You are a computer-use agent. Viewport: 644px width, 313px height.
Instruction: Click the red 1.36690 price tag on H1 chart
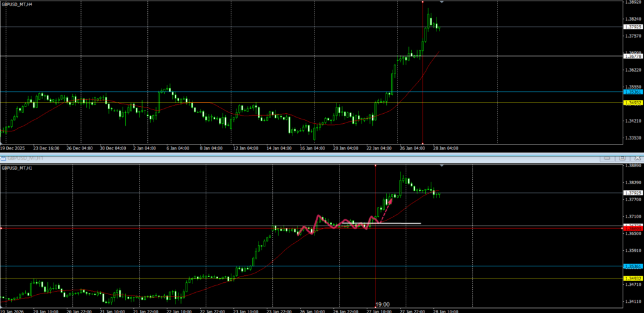631,227
